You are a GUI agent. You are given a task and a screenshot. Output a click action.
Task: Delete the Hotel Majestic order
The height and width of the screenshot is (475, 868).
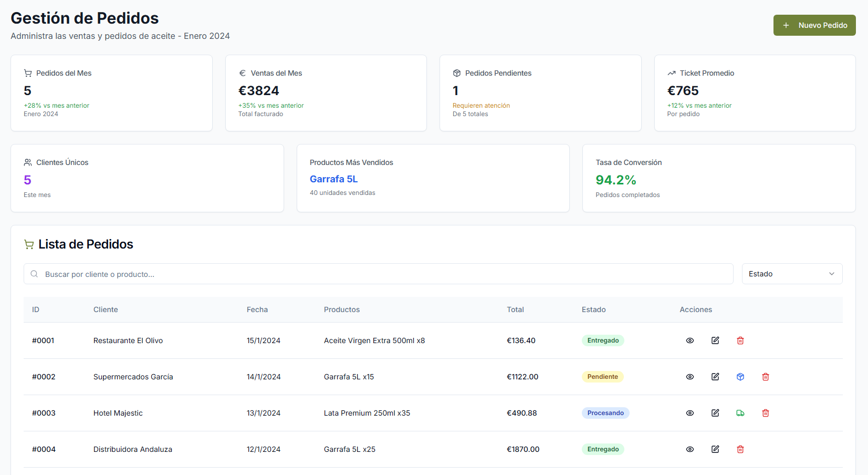766,413
